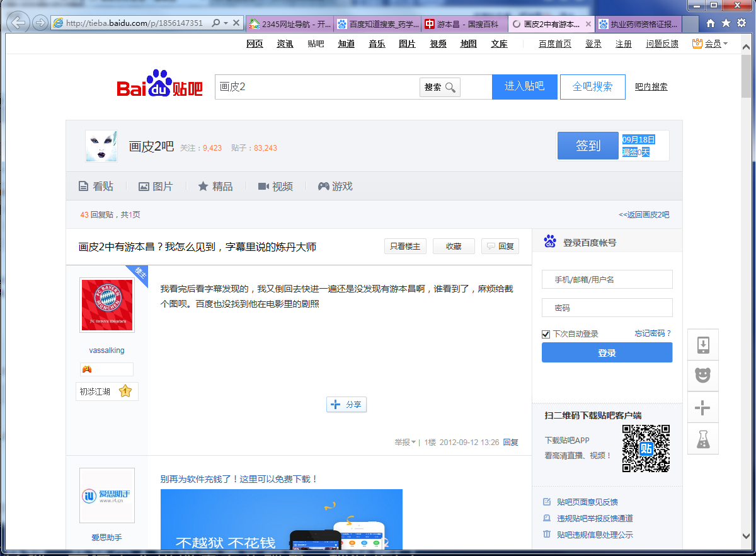Switch to 游本昌 - 国搜百科 browser tab
This screenshot has height=556, width=756.
(x=465, y=24)
